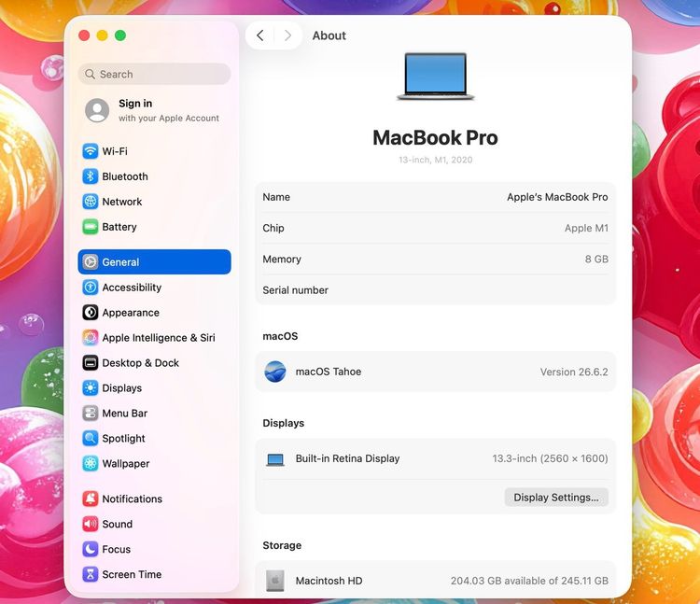700x604 pixels.
Task: Click the Built-in Retina Display label
Action: click(348, 458)
